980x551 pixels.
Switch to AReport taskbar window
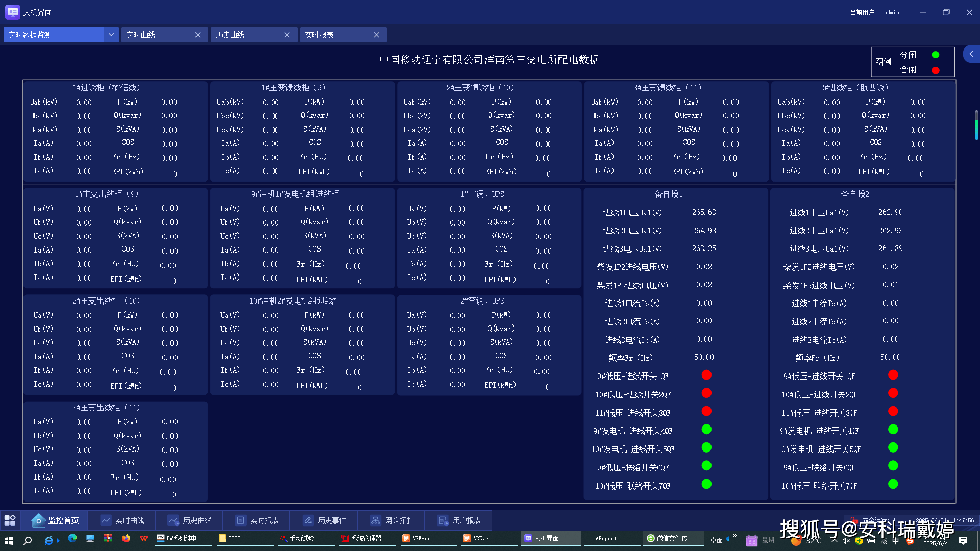pos(612,538)
